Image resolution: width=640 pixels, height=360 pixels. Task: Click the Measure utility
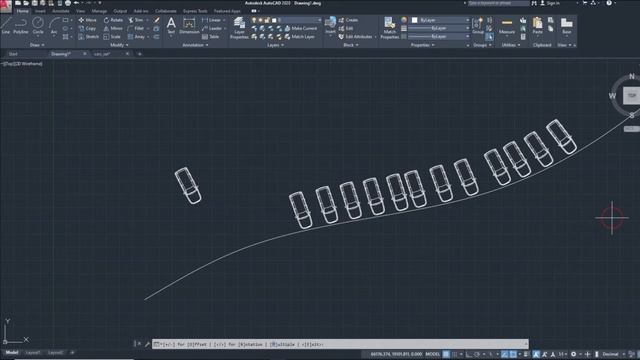(507, 26)
